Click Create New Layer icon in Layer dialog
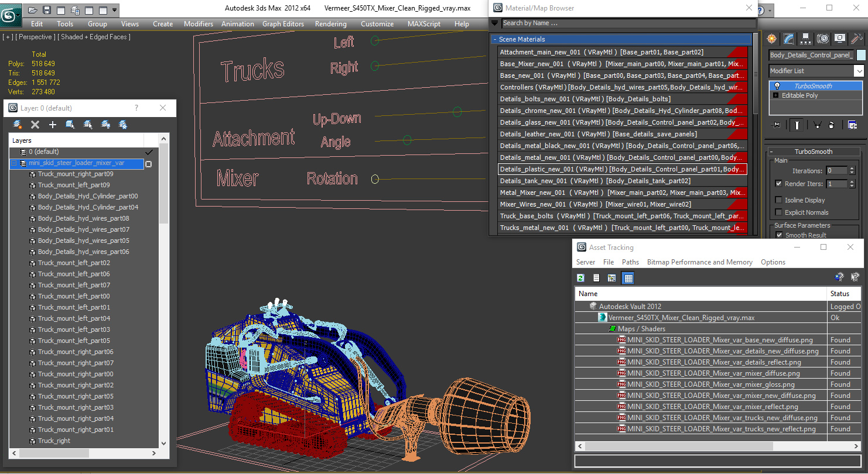The image size is (868, 474). point(18,125)
